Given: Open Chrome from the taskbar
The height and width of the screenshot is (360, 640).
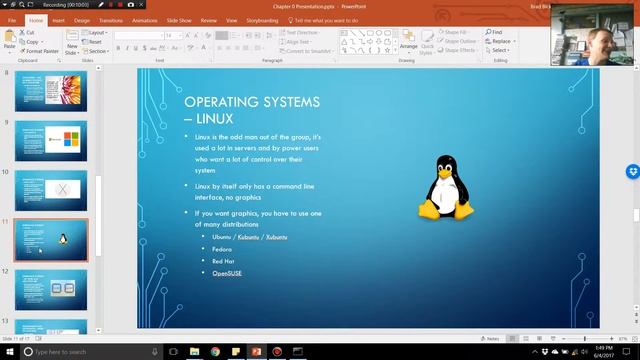Looking at the screenshot, I should [215, 351].
